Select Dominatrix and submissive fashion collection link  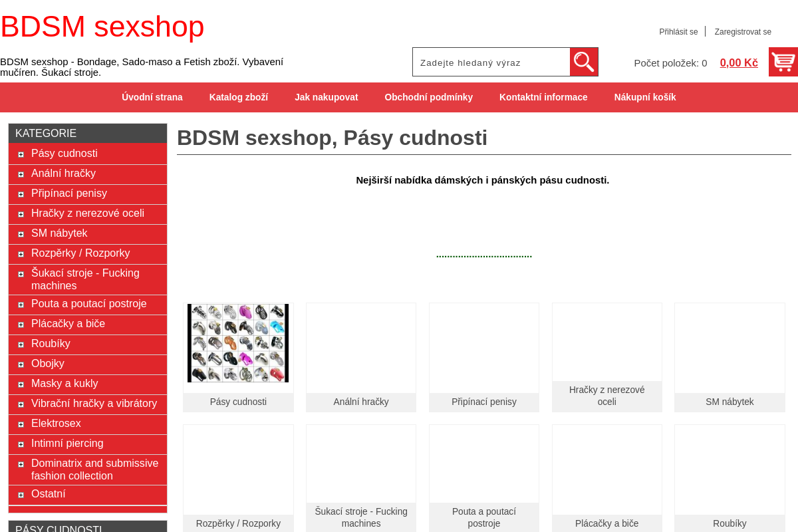(95, 469)
